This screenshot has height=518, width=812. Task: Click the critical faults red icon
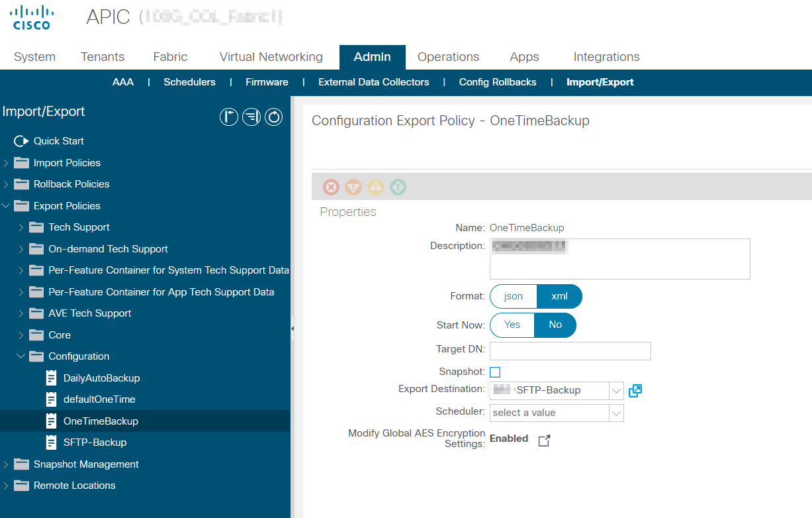(331, 187)
